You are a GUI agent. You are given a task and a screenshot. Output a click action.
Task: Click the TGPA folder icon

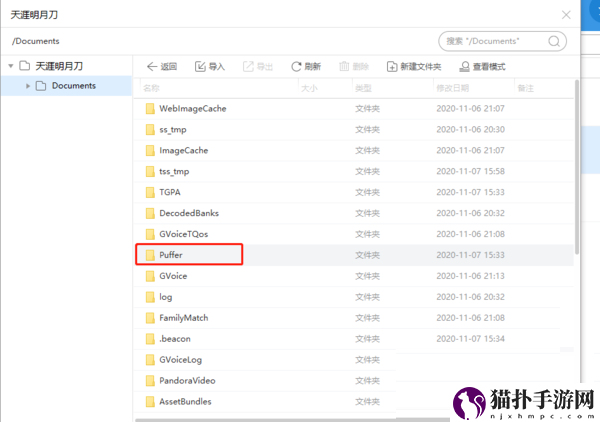click(150, 192)
